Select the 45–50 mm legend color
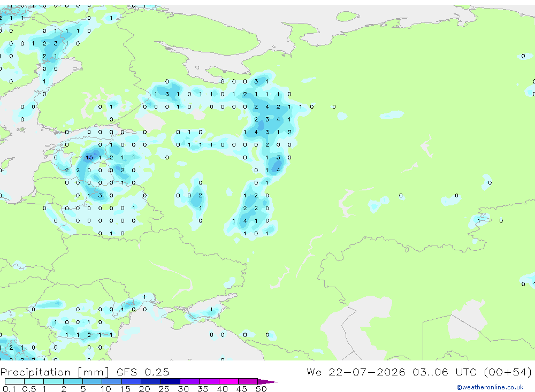The image size is (535, 392). 248,381
